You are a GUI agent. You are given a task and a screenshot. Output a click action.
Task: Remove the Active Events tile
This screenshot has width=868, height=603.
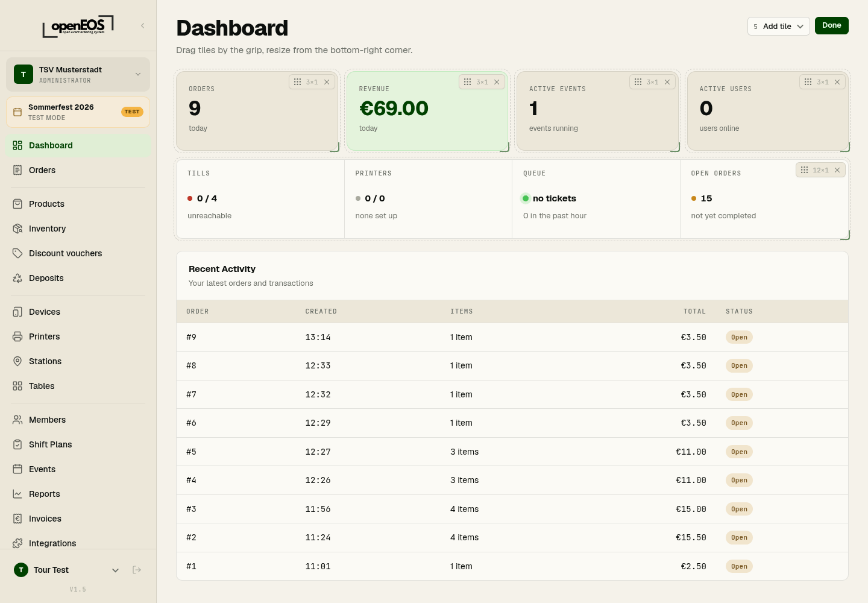click(667, 82)
